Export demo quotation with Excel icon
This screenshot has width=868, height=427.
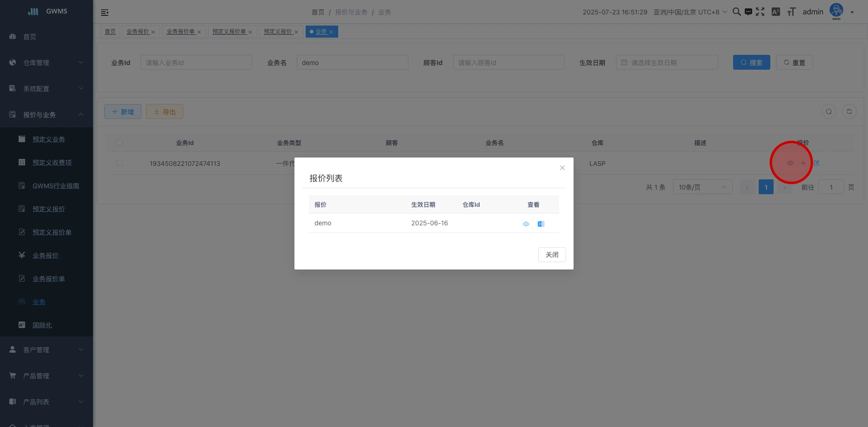coord(541,224)
